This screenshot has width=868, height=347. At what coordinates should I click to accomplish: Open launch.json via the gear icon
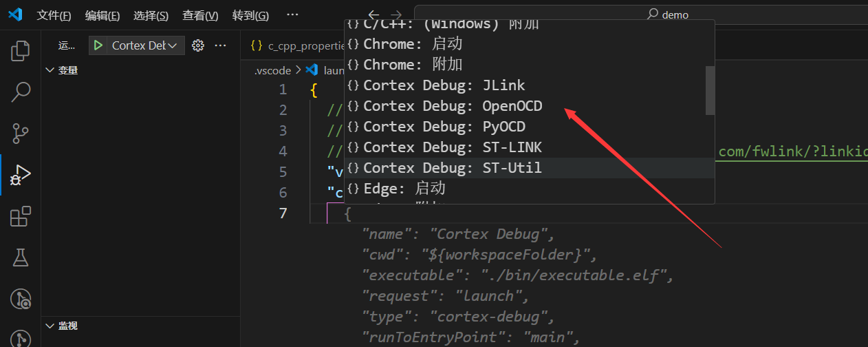coord(198,45)
